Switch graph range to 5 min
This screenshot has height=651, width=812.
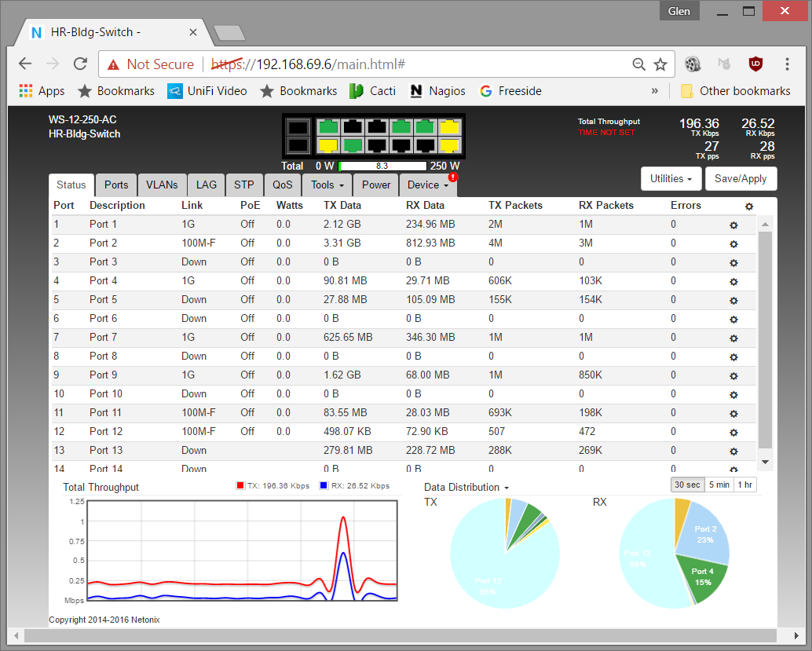coord(719,485)
